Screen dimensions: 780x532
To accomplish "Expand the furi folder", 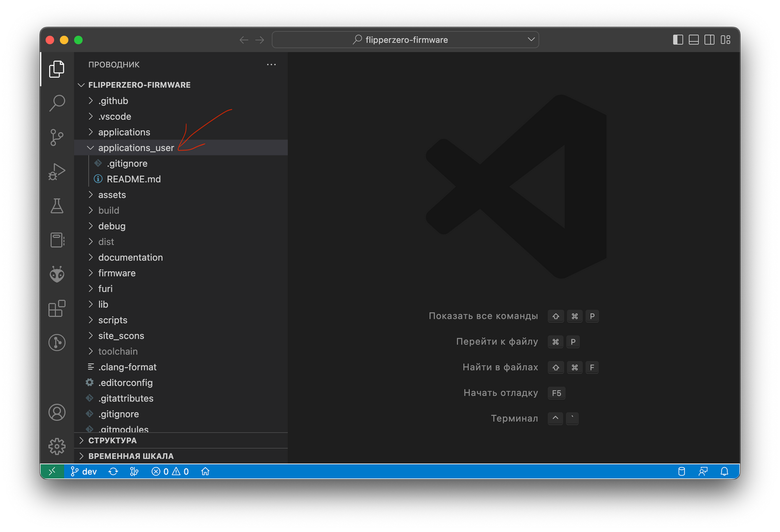I will [x=181, y=288].
